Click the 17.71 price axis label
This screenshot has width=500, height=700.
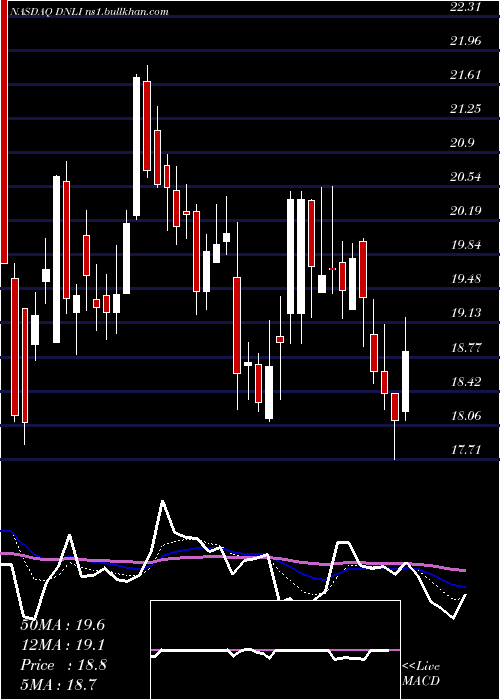(x=466, y=449)
